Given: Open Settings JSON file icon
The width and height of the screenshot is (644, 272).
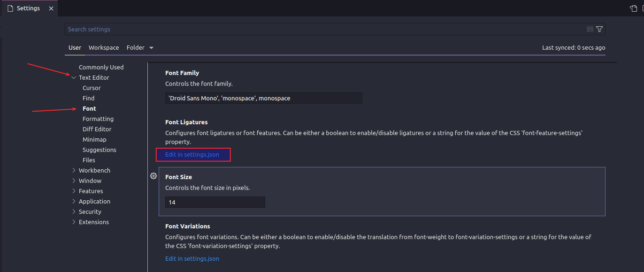Looking at the screenshot, I should click(633, 8).
